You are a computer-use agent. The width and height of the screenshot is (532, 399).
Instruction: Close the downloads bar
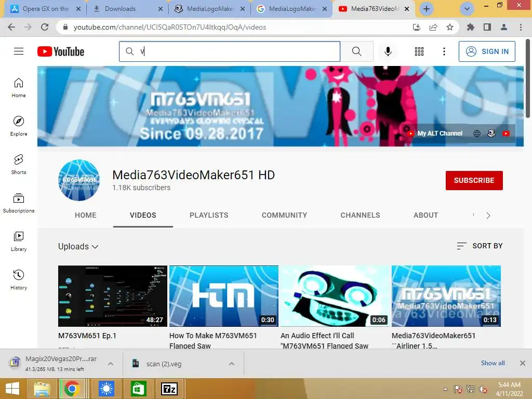(523, 363)
